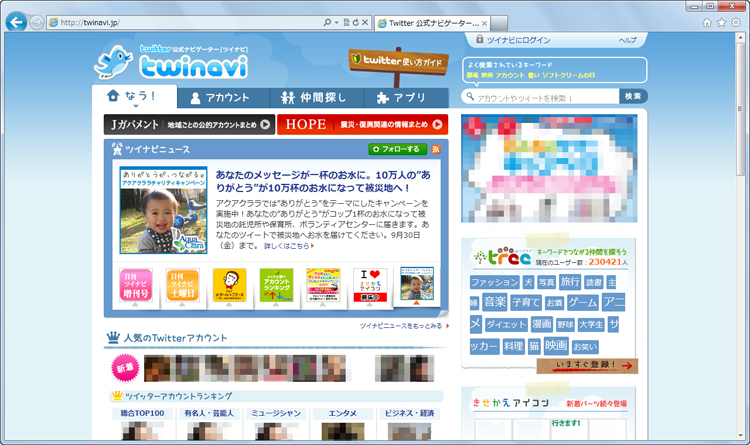Select the yellow face cartoon thumbnail

click(x=230, y=285)
